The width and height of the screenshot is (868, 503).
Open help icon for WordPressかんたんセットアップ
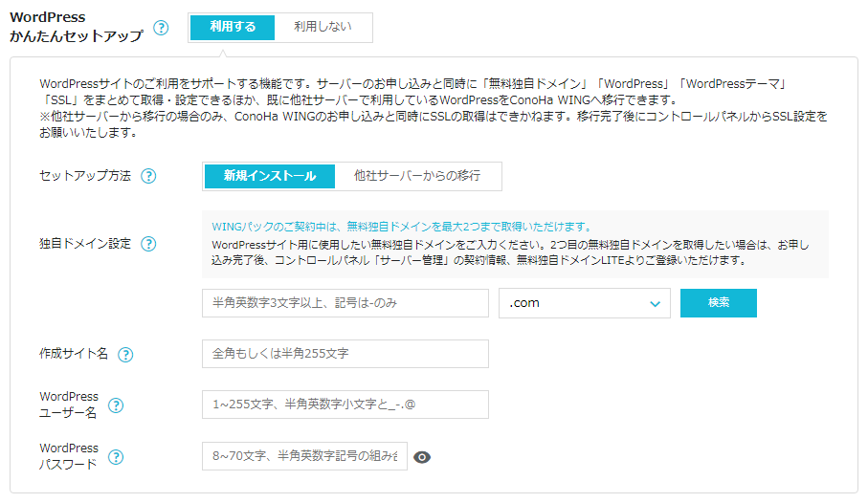click(161, 28)
